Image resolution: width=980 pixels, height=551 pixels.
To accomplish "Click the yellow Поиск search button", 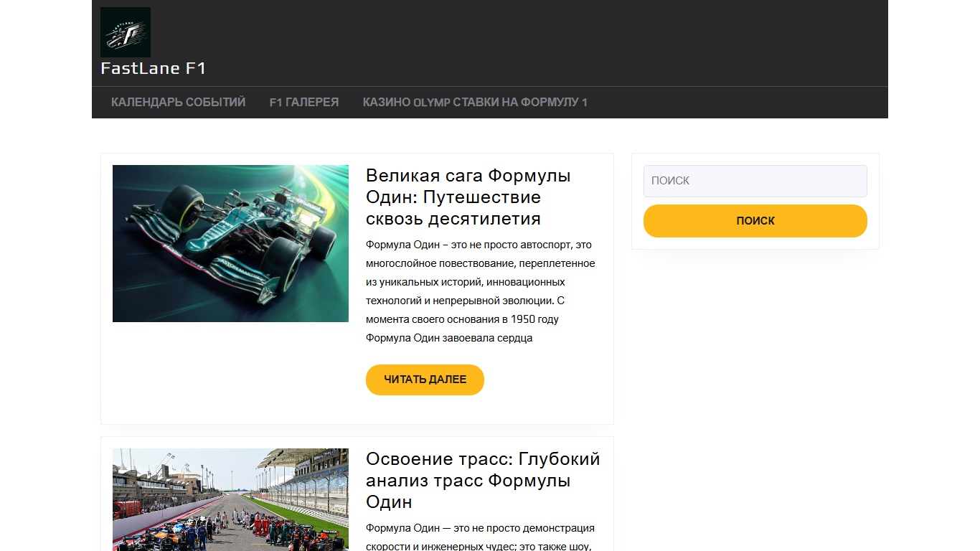I will coord(755,221).
